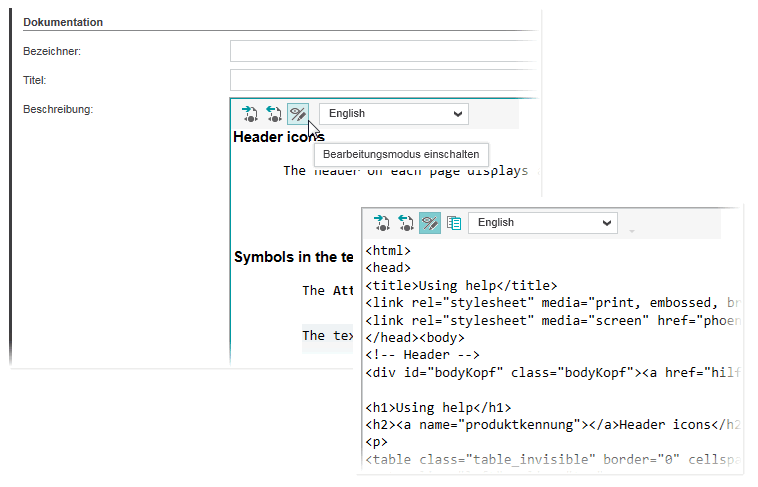The height and width of the screenshot is (487, 758).
Task: Click the document view icon in HTML source toolbar
Action: point(453,223)
